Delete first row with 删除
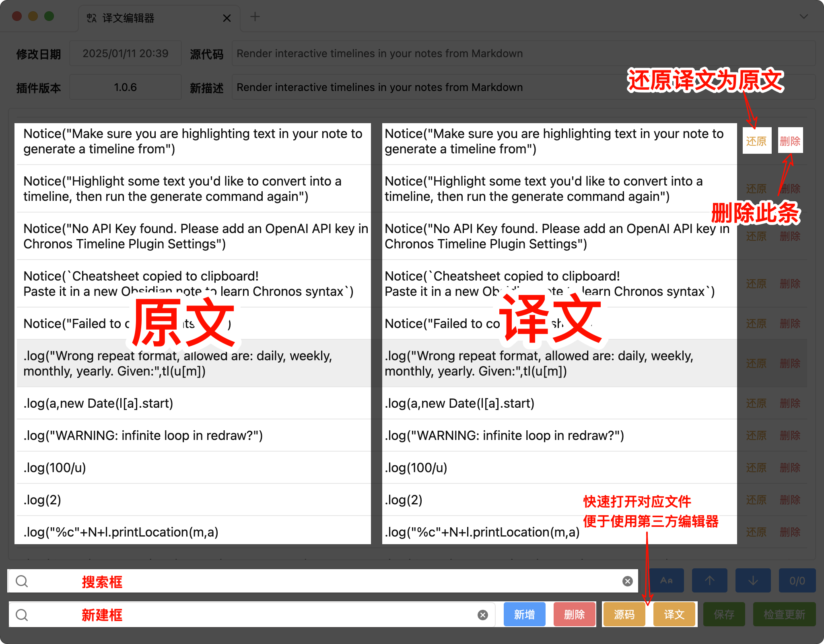This screenshot has height=644, width=824. (790, 141)
